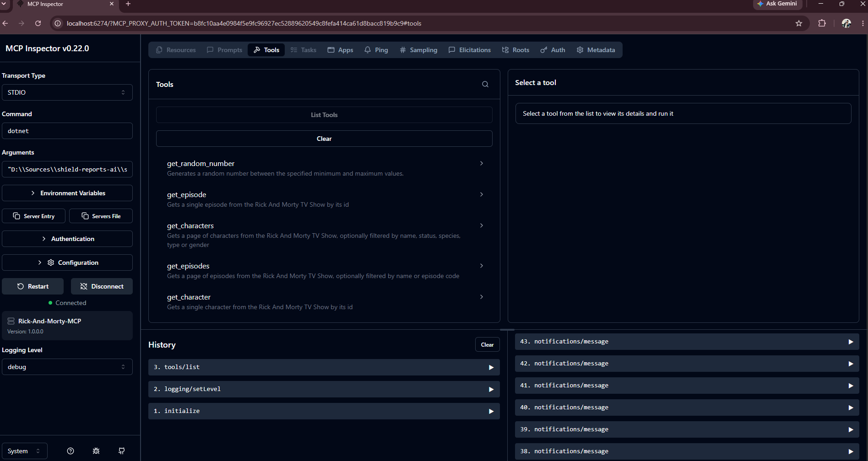Restart the server connection
Image resolution: width=868 pixels, height=461 pixels.
[x=33, y=286]
